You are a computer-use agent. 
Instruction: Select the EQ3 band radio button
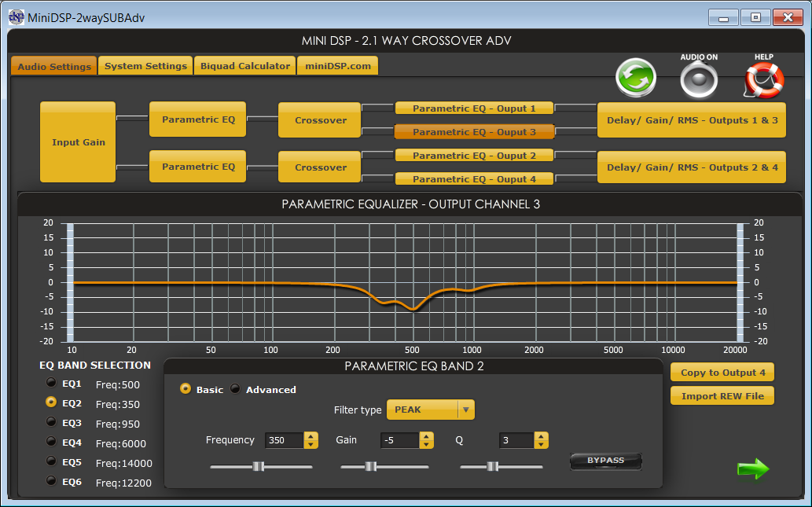[51, 421]
